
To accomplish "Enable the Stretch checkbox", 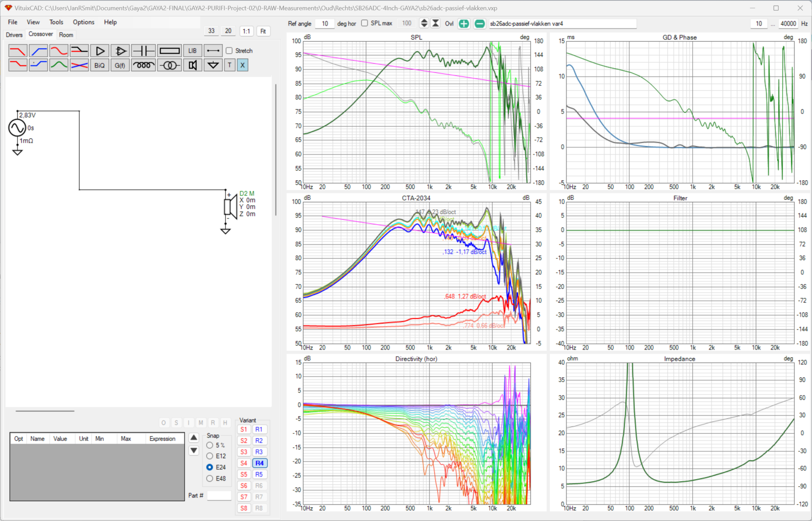I will [x=229, y=51].
